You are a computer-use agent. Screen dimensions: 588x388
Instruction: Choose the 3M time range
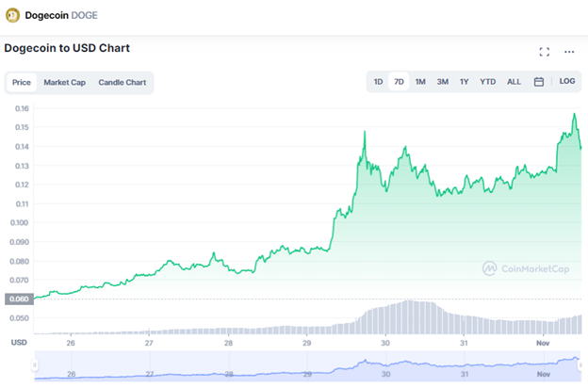click(443, 82)
